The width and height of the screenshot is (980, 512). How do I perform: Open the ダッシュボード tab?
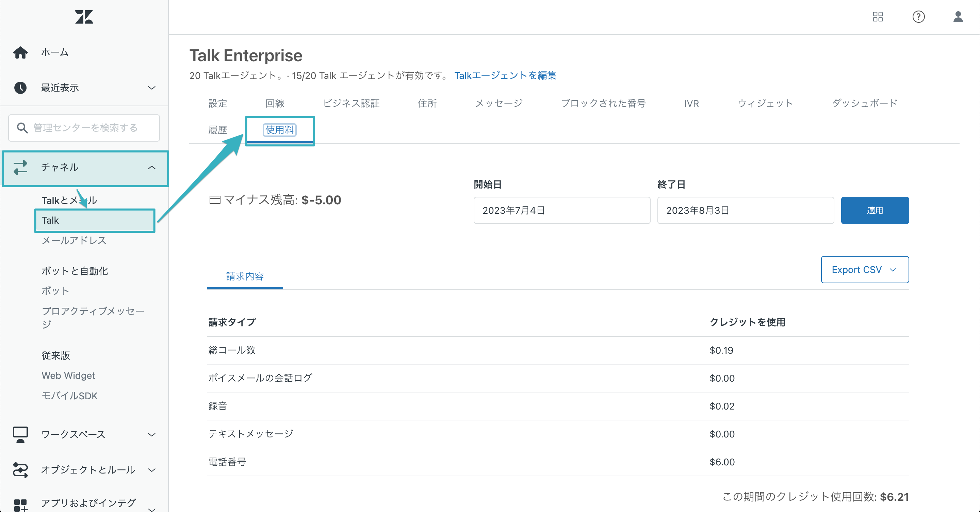point(864,103)
